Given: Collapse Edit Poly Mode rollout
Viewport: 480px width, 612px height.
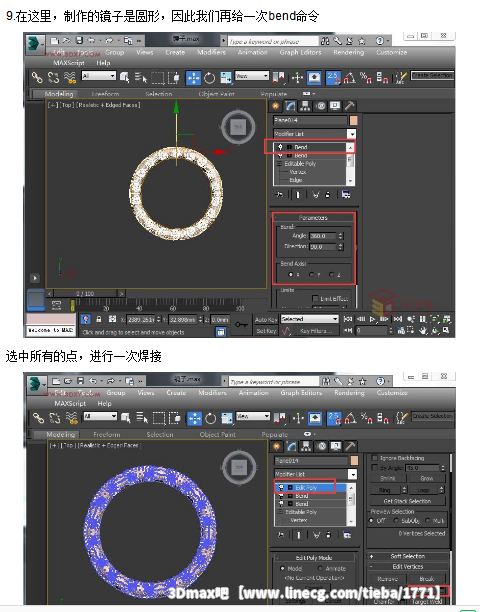Looking at the screenshot, I should pos(314,558).
